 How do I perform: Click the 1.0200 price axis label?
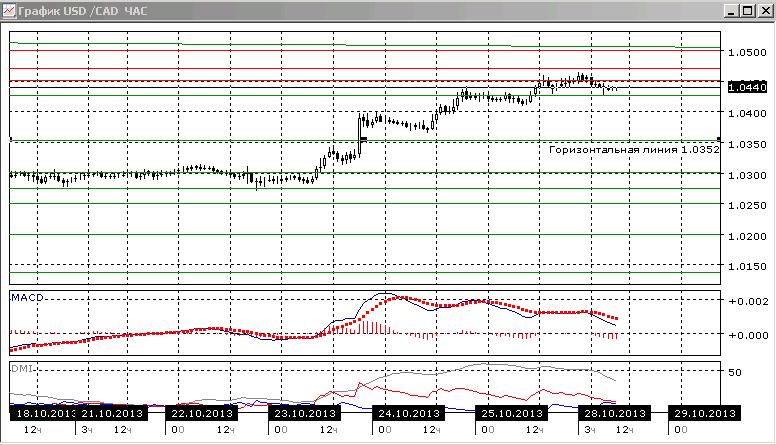(747, 236)
